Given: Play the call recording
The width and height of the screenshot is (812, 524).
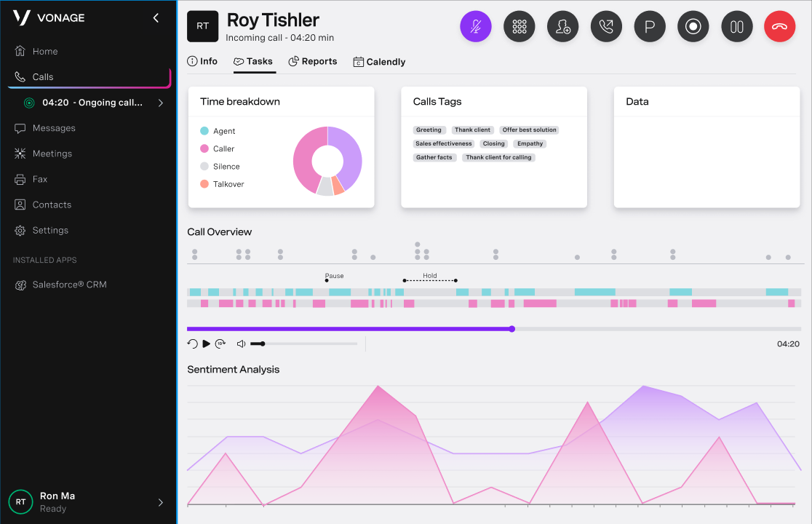Looking at the screenshot, I should [206, 344].
